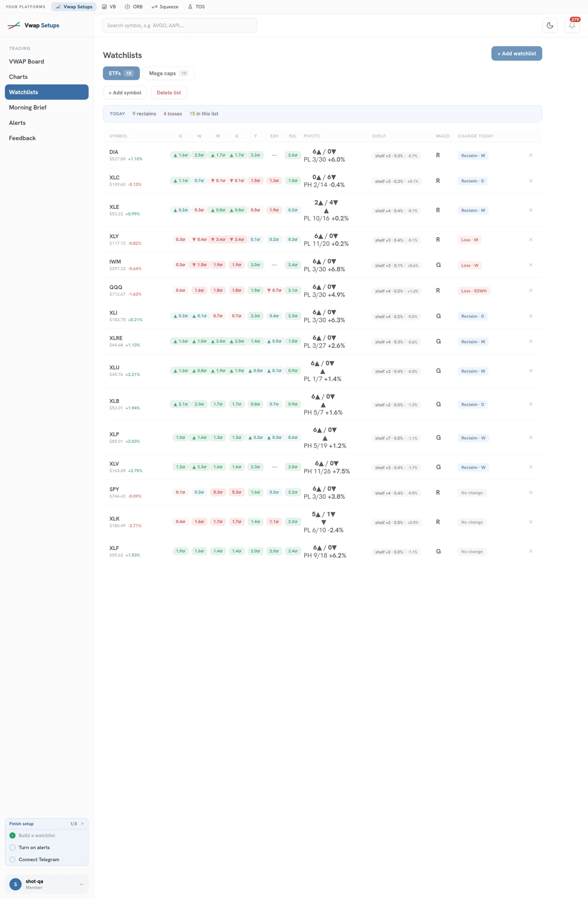Viewport: 588px width, 899px height.
Task: Open the notifications bell
Action: pos(572,25)
